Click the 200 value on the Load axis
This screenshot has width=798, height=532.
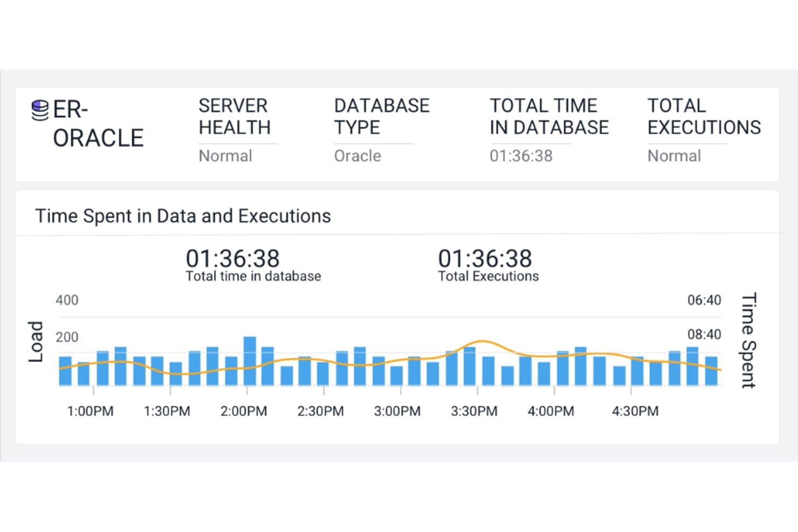[67, 337]
